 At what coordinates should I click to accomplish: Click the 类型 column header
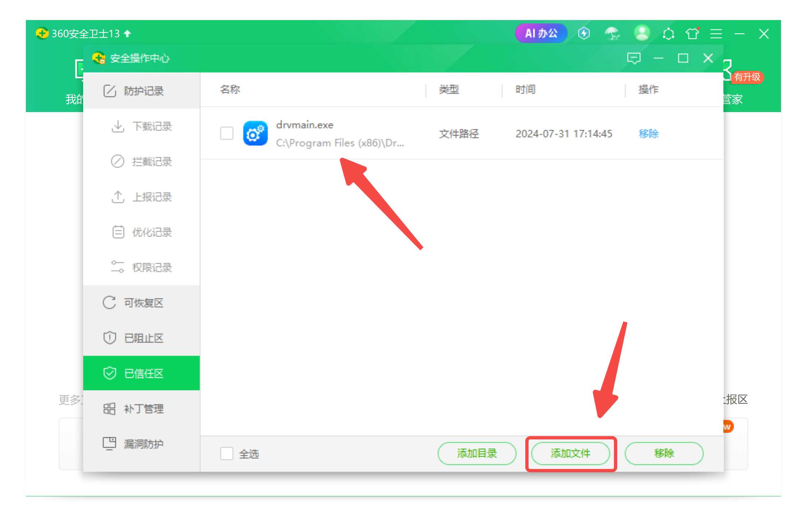pos(449,89)
